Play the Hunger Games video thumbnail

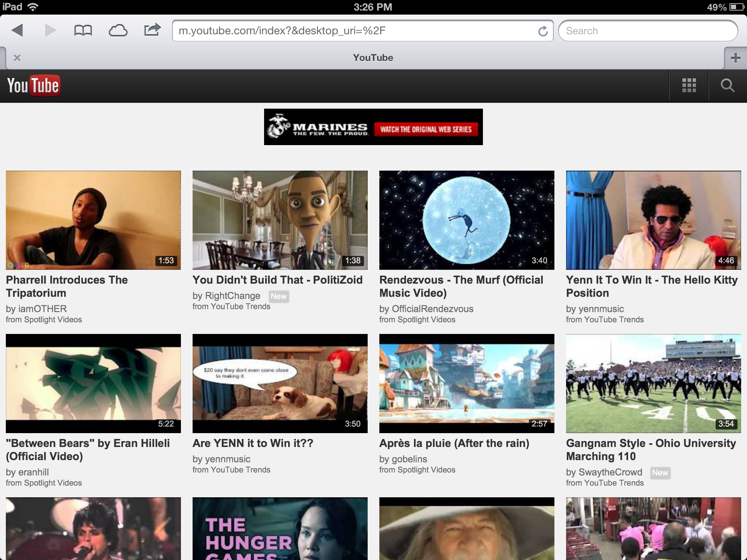click(x=280, y=529)
